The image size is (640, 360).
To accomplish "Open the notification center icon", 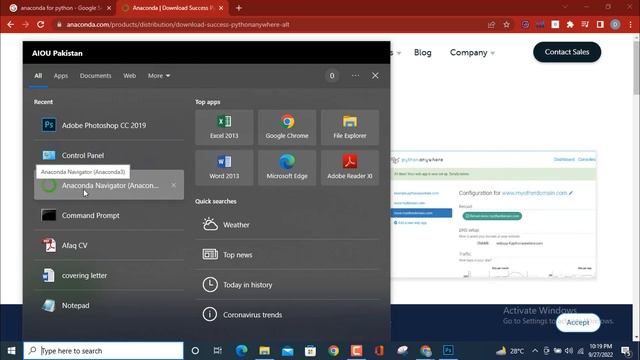I will click(626, 351).
